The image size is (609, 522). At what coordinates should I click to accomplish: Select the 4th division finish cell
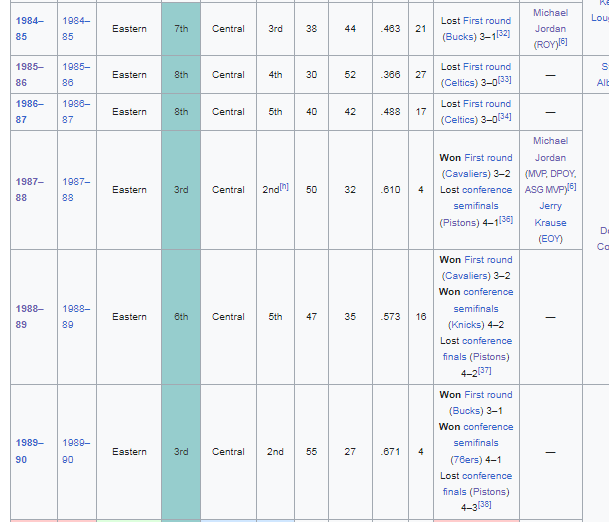pyautogui.click(x=275, y=75)
